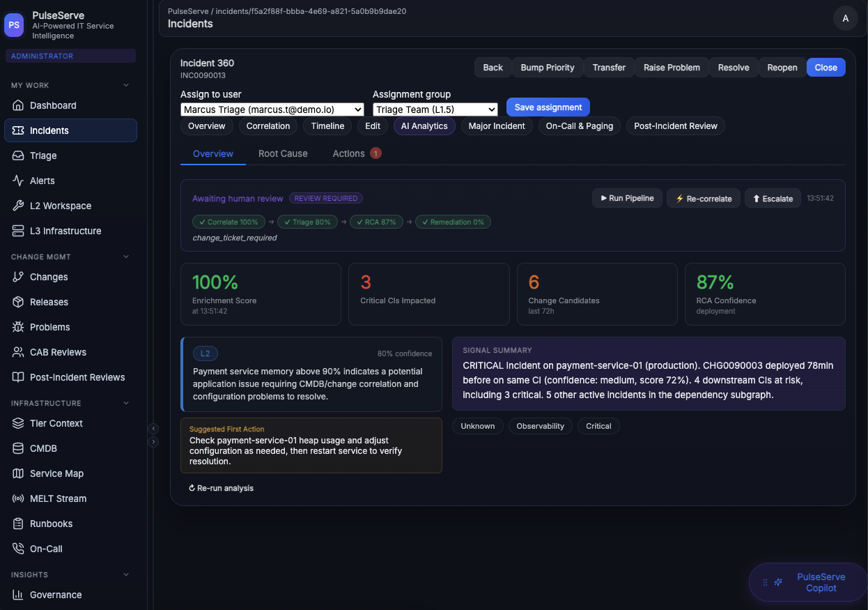The width and height of the screenshot is (868, 610).
Task: Click the Governance chart icon
Action: 18,595
